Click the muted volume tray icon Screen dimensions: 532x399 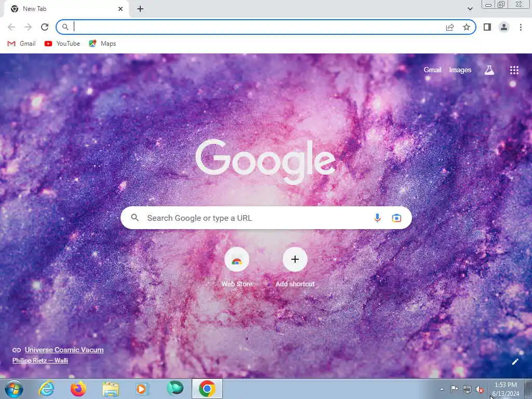(480, 390)
